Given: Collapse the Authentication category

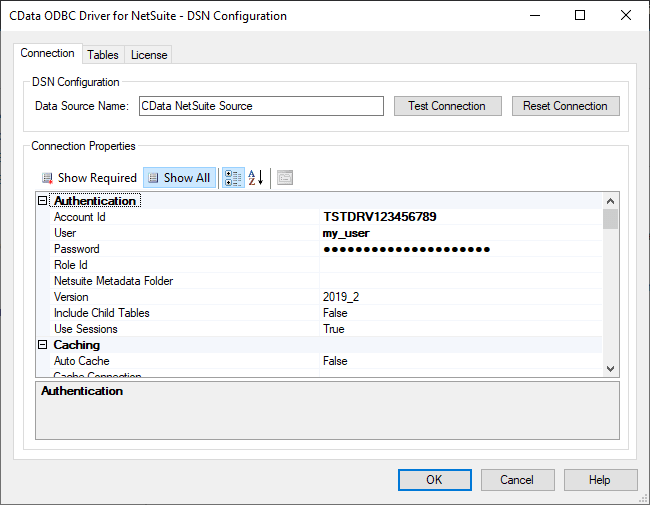Looking at the screenshot, I should click(42, 201).
